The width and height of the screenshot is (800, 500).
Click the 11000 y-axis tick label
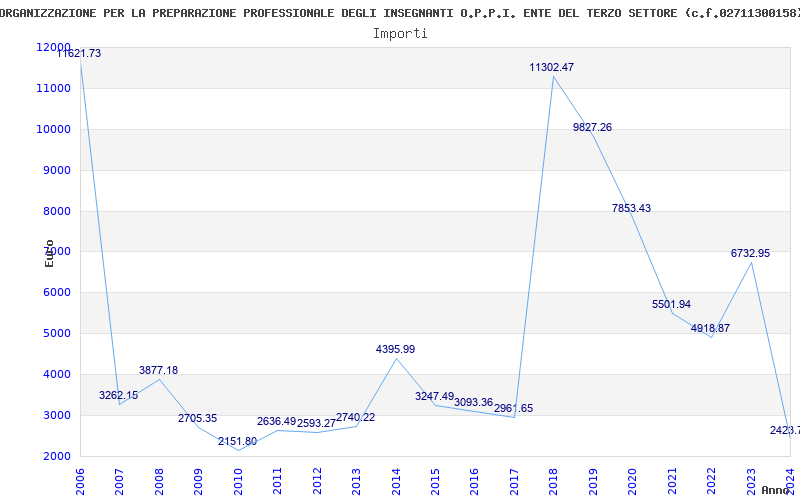tap(53, 88)
